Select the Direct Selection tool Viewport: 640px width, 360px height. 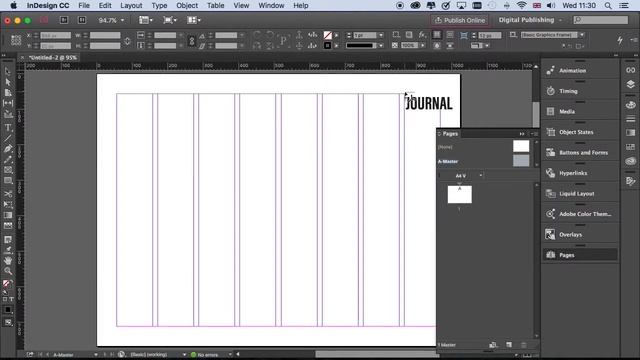(8, 82)
